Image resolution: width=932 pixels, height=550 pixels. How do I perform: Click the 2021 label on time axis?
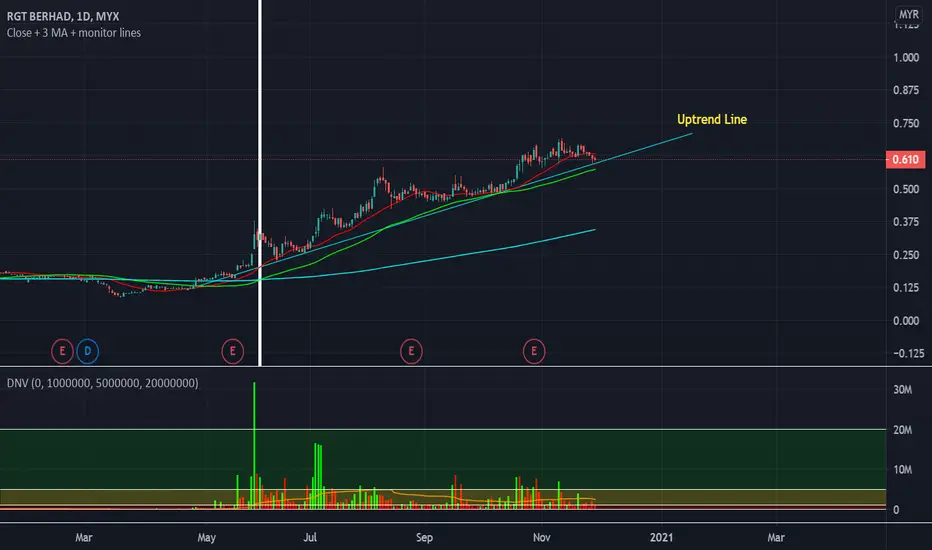(x=662, y=538)
